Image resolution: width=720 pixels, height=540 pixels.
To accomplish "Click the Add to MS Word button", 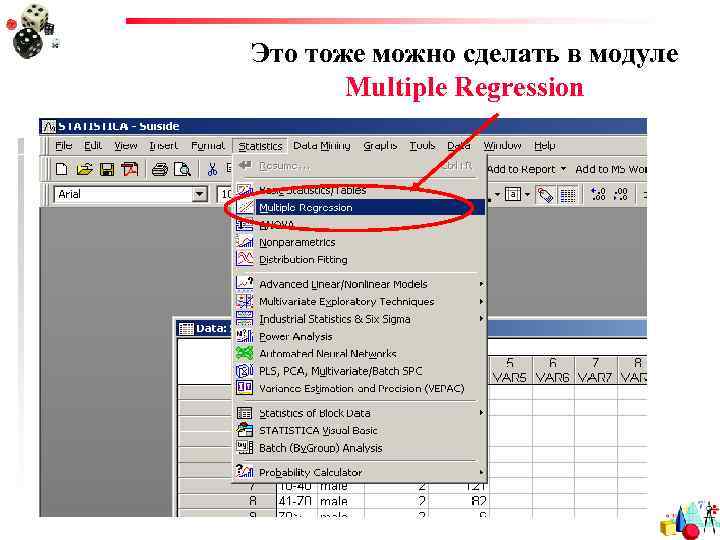I will (611, 169).
